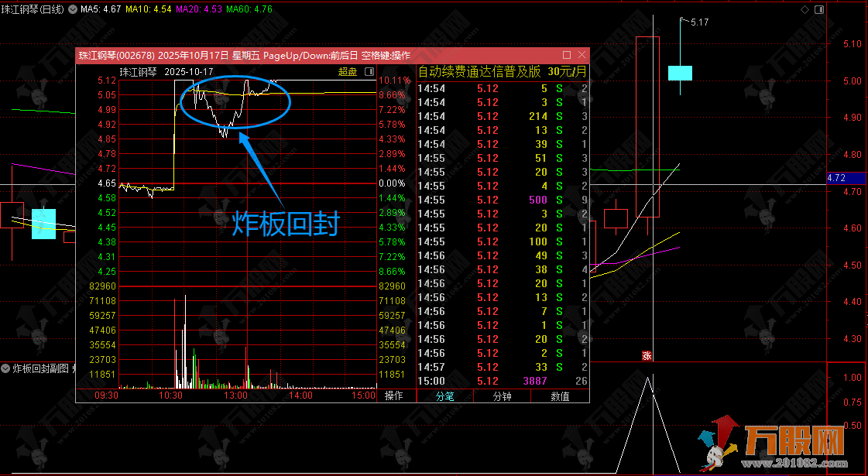Click the red 张 marker under the candlestick

point(647,356)
